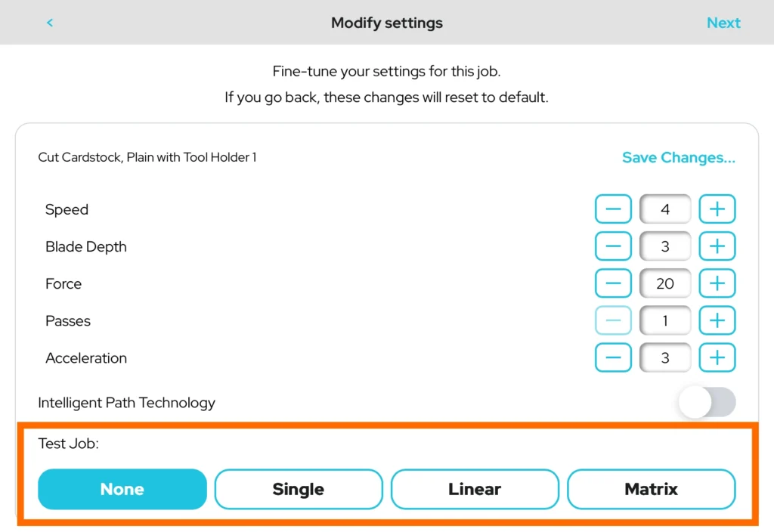This screenshot has width=774, height=532.
Task: Choose the Linear test job
Action: tap(475, 489)
